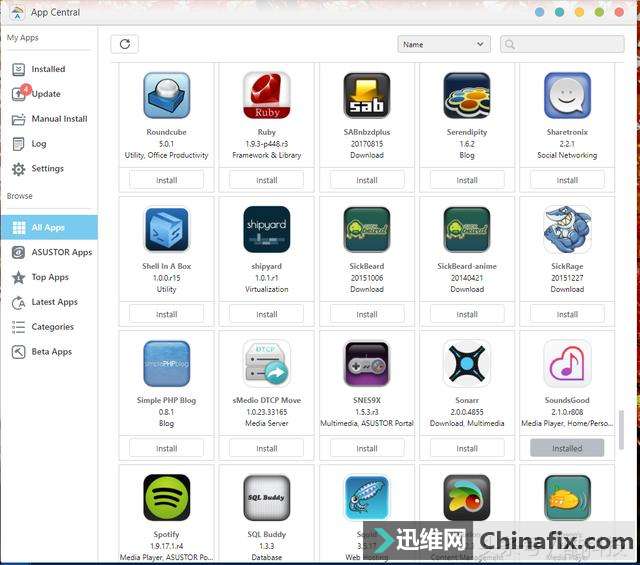640x565 pixels.
Task: Select Categories in the sidebar
Action: pos(52,327)
